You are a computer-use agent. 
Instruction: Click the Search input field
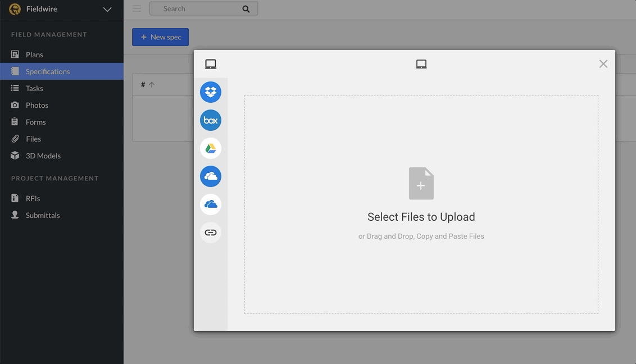(197, 8)
